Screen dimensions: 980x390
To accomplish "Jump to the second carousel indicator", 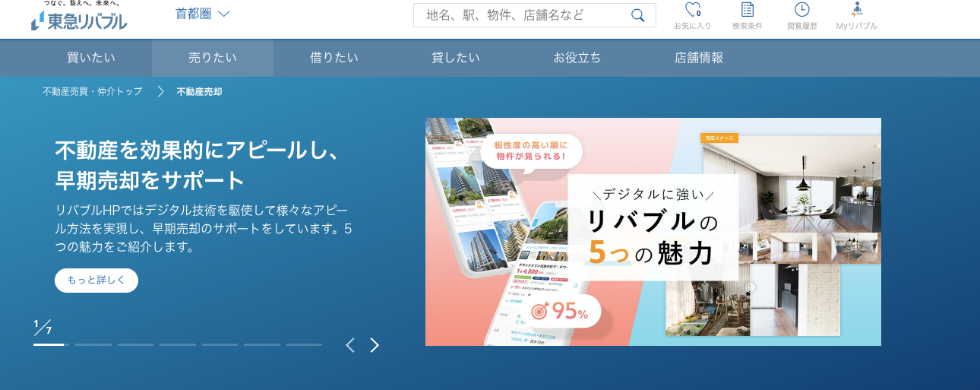I will pyautogui.click(x=93, y=344).
